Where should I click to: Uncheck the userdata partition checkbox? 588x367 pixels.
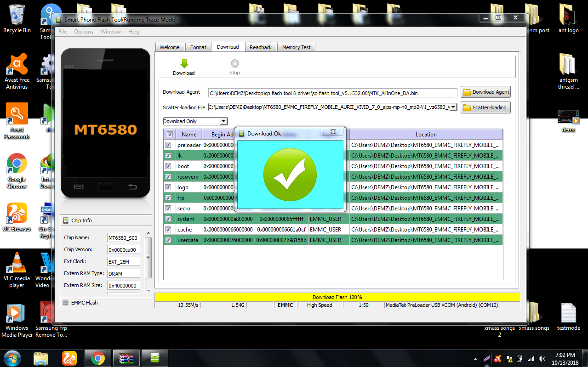tap(168, 240)
